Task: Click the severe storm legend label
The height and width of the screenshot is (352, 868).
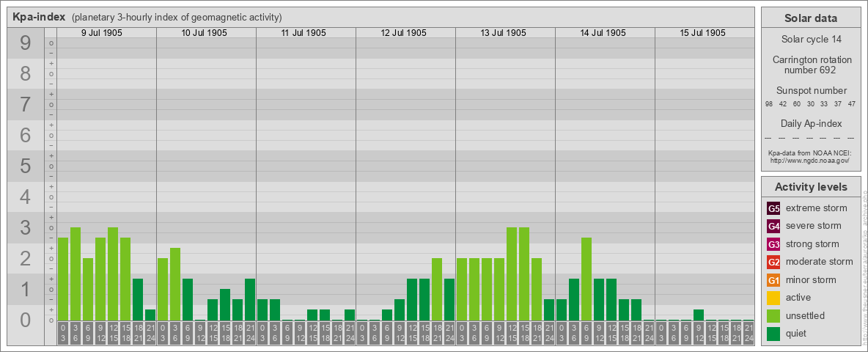Action: coord(814,226)
